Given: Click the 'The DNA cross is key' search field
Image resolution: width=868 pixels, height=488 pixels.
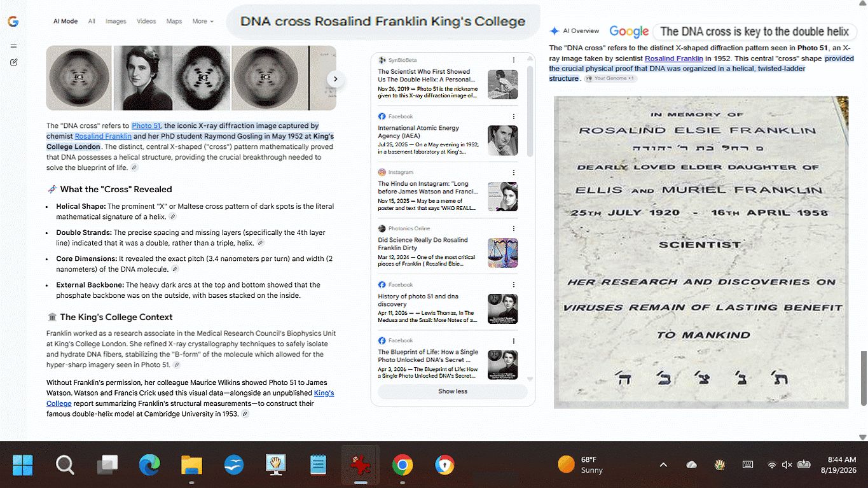Looking at the screenshot, I should (755, 31).
